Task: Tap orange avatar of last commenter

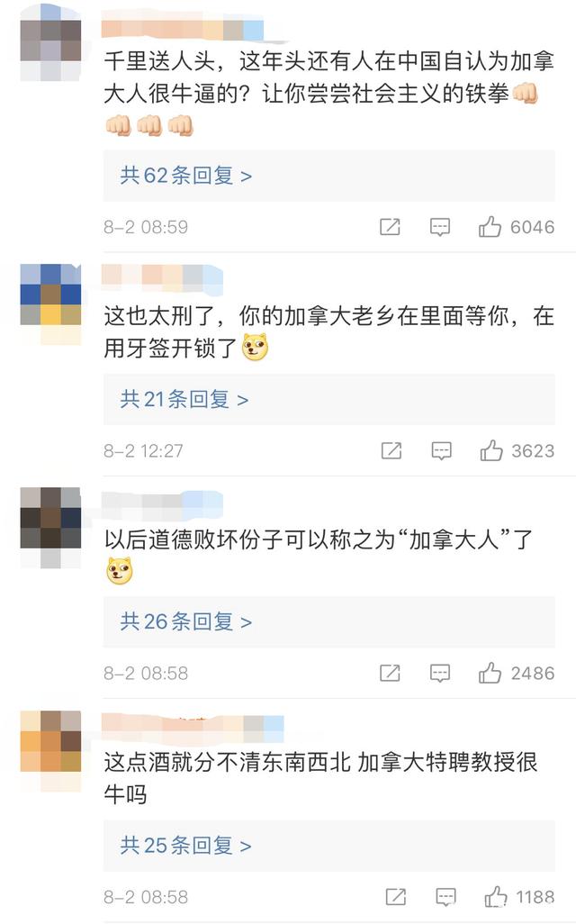Action: pos(50,751)
